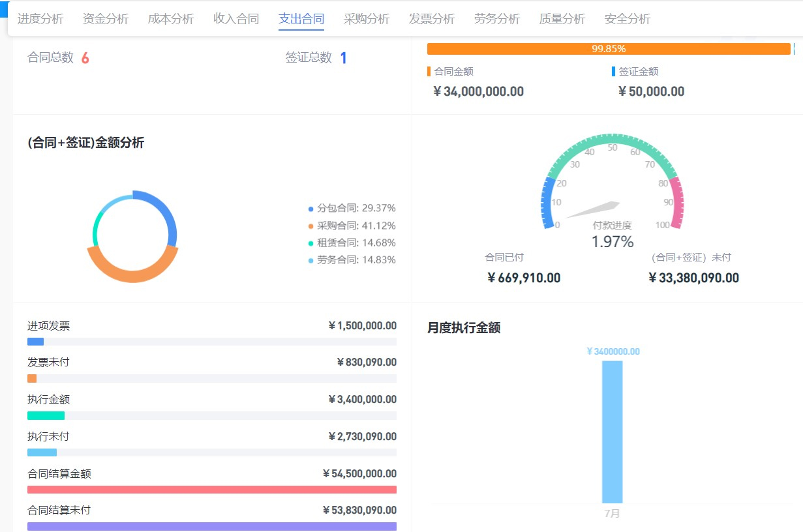Open the 采购分析 tab
The height and width of the screenshot is (532, 803).
pos(367,19)
